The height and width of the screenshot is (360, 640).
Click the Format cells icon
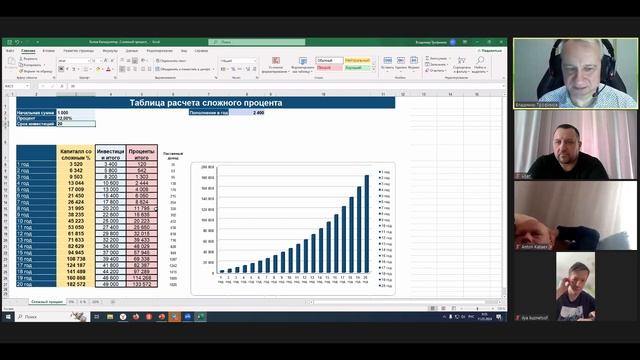tap(413, 60)
